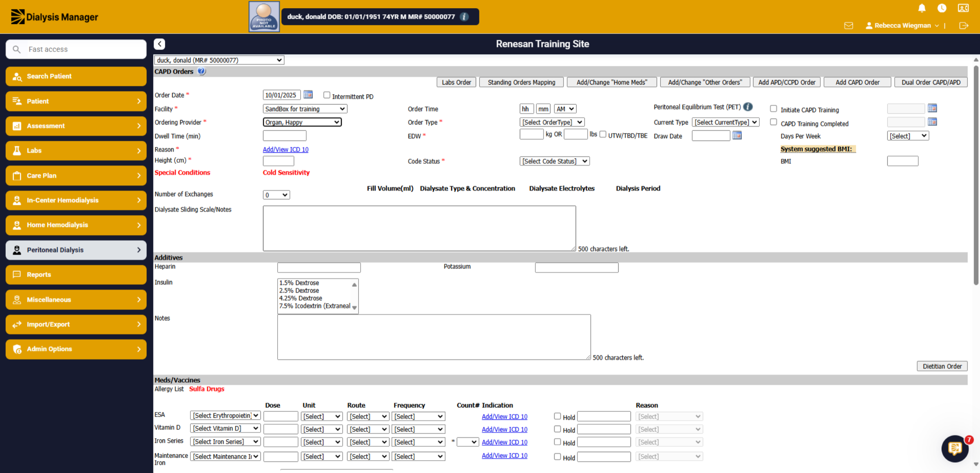Expand the Peritoneal Dialysis menu
The width and height of the screenshot is (980, 473).
point(76,250)
